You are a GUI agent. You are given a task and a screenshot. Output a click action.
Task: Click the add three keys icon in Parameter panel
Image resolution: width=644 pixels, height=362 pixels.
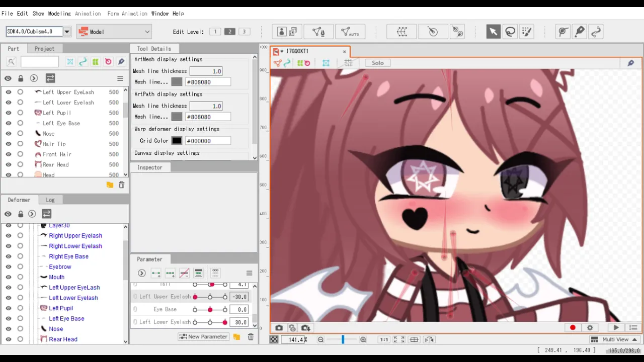pyautogui.click(x=170, y=274)
